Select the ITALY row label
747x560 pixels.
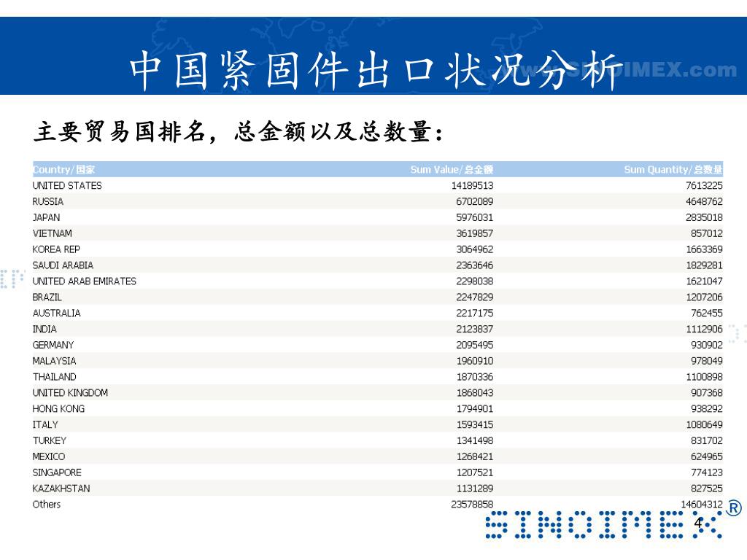45,425
